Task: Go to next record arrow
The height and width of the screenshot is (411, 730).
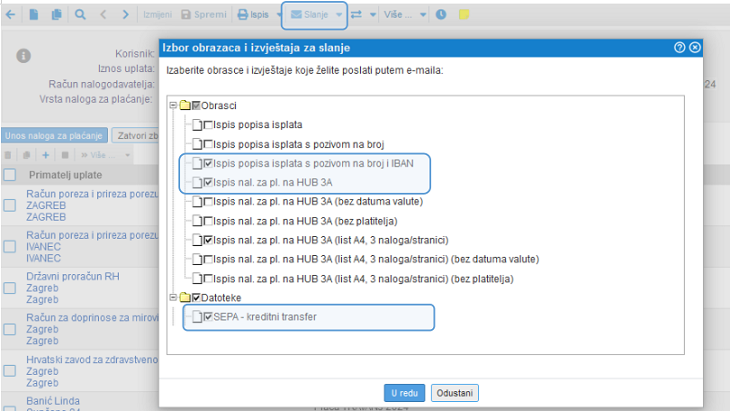Action: (x=125, y=15)
